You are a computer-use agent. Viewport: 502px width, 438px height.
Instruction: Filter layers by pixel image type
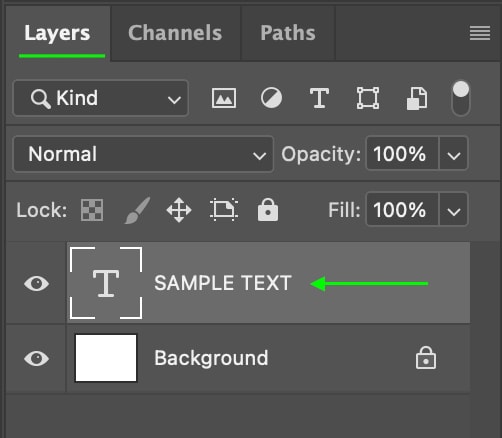pyautogui.click(x=224, y=98)
